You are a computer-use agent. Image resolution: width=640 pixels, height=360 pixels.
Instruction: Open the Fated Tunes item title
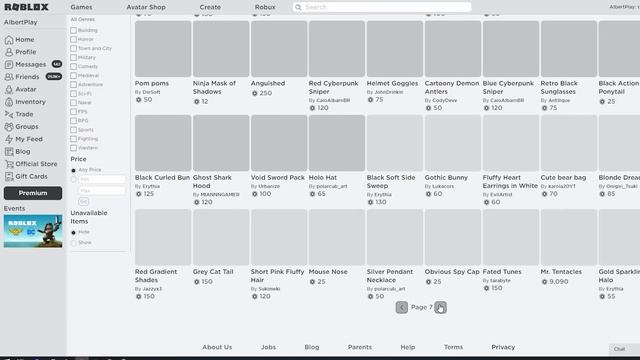(x=502, y=272)
